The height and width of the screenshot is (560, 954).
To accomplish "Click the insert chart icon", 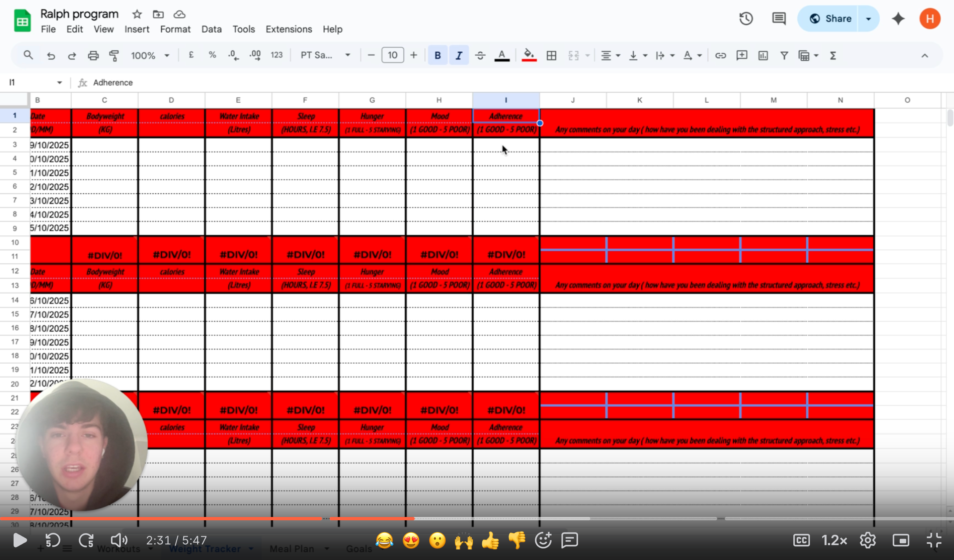I will tap(763, 56).
